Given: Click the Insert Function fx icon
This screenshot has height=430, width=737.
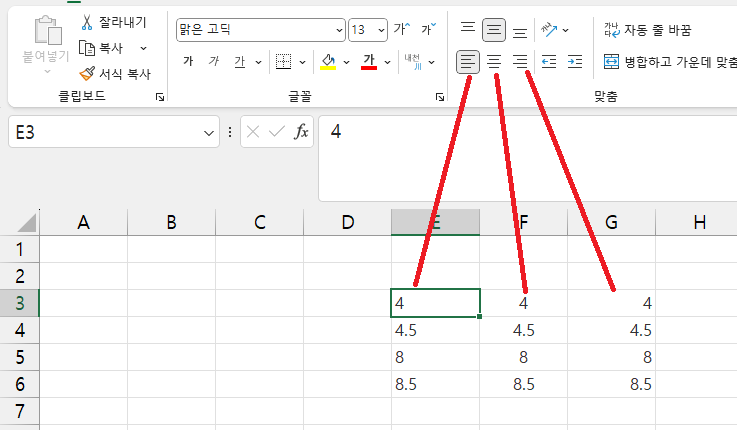Looking at the screenshot, I should (x=301, y=132).
